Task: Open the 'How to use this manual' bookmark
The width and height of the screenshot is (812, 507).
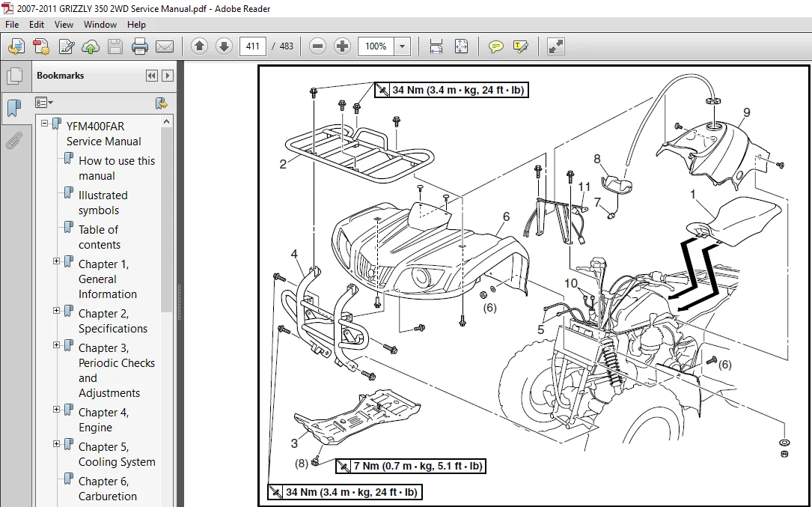Action: pyautogui.click(x=117, y=169)
